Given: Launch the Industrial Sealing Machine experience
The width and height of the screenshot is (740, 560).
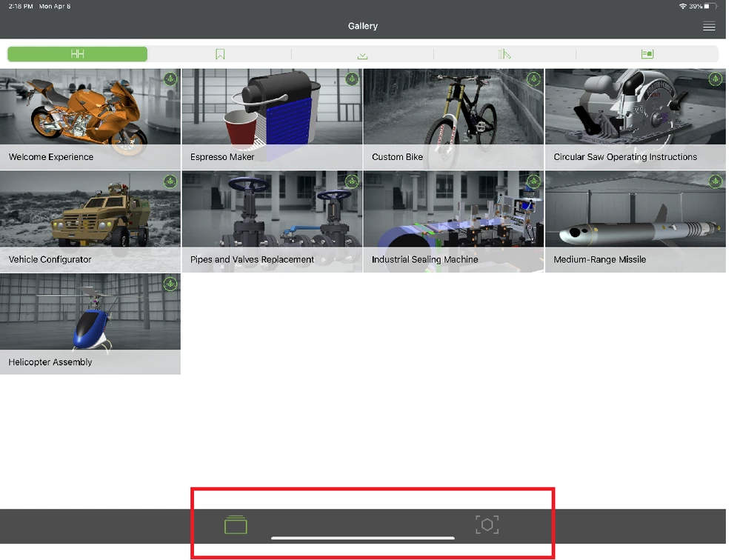Looking at the screenshot, I should tap(453, 215).
